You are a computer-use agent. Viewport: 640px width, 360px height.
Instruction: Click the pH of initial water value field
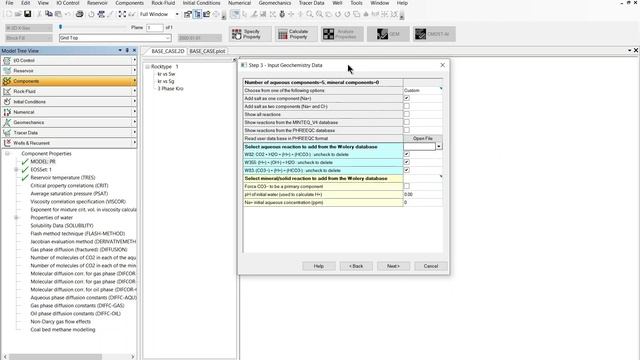coord(423,194)
